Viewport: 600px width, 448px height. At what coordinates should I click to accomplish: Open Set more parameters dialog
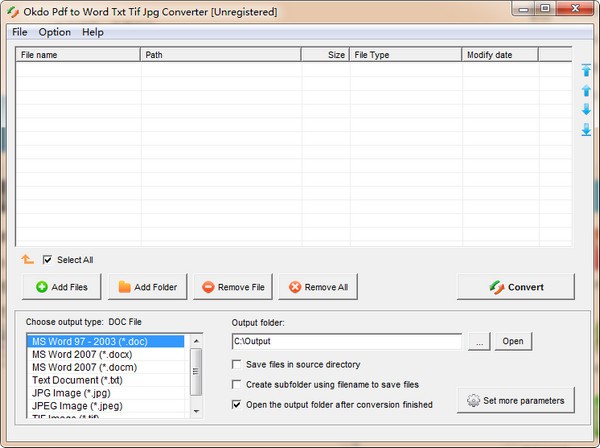(x=516, y=400)
